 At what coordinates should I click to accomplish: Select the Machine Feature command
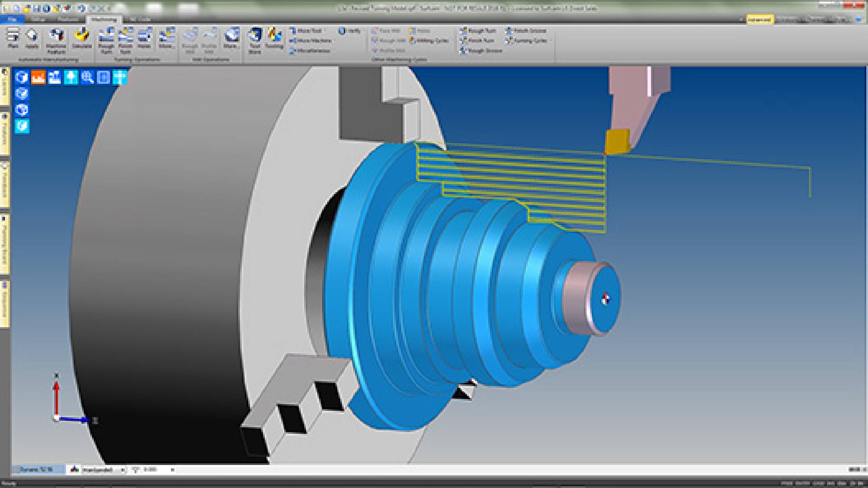56,40
